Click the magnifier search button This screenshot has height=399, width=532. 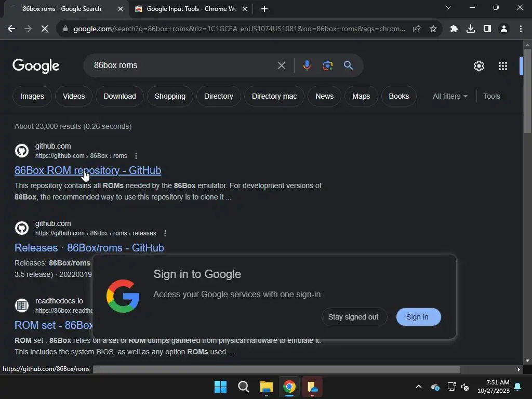pos(348,65)
